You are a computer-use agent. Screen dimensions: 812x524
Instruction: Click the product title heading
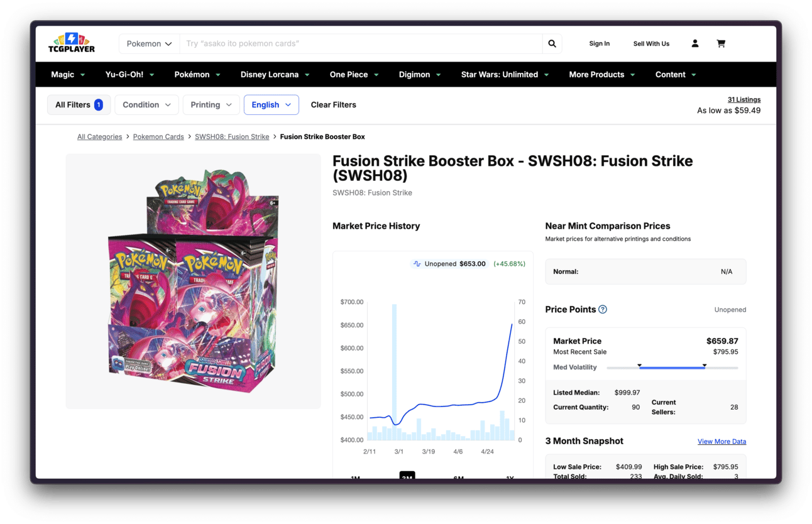tap(513, 168)
